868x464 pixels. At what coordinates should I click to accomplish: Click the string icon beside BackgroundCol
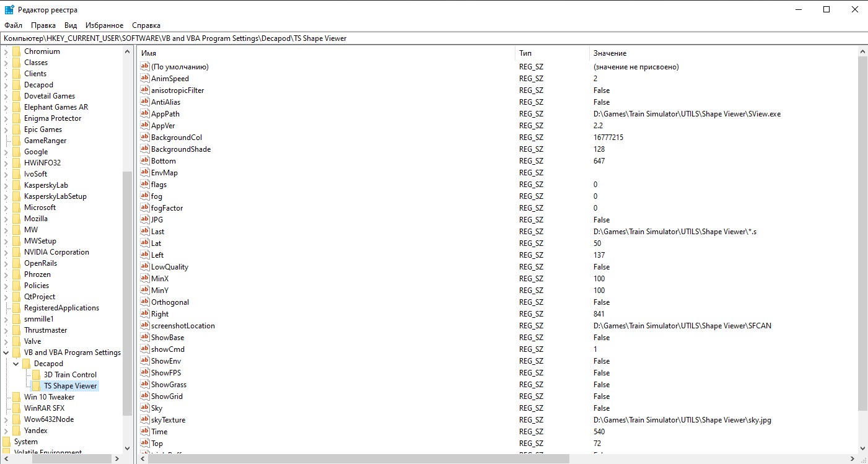click(x=145, y=138)
